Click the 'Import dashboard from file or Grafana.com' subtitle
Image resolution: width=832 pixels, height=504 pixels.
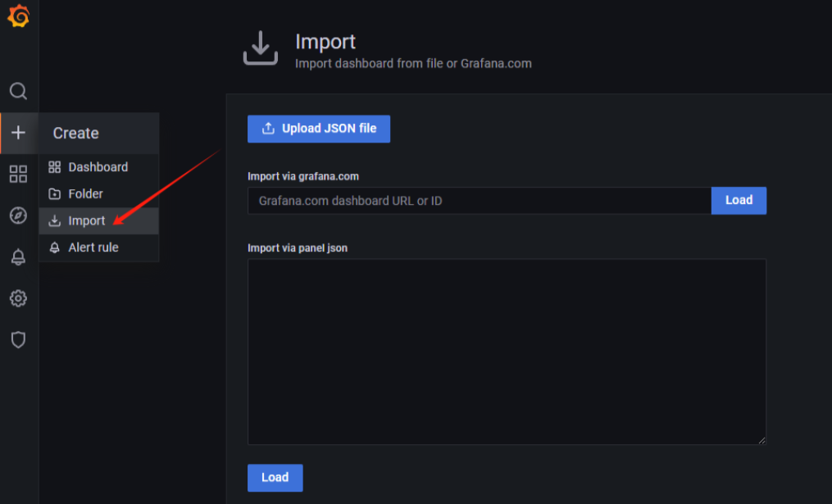[413, 64]
